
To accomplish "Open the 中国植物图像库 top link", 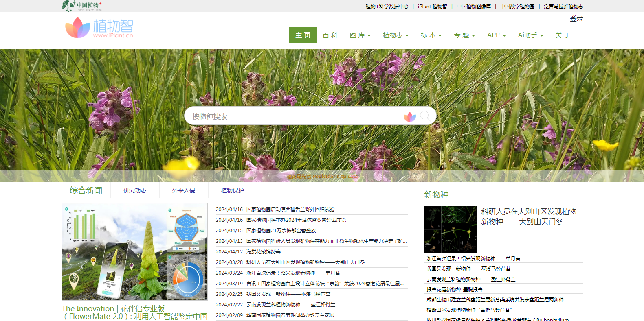I will click(473, 7).
